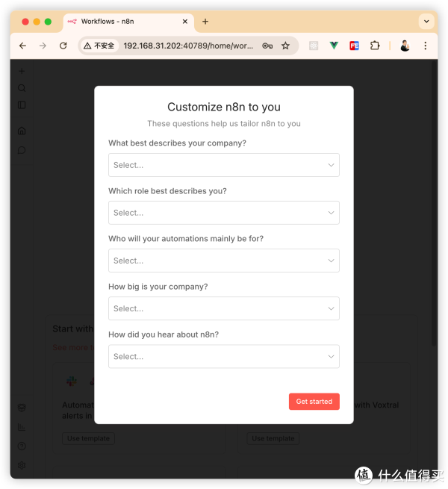Bookmark this page with the star icon
Viewport: 448px width, 489px height.
coord(285,46)
